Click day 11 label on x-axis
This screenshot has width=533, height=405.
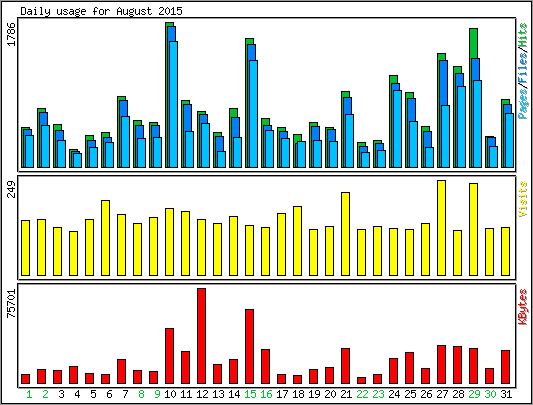[x=186, y=394]
